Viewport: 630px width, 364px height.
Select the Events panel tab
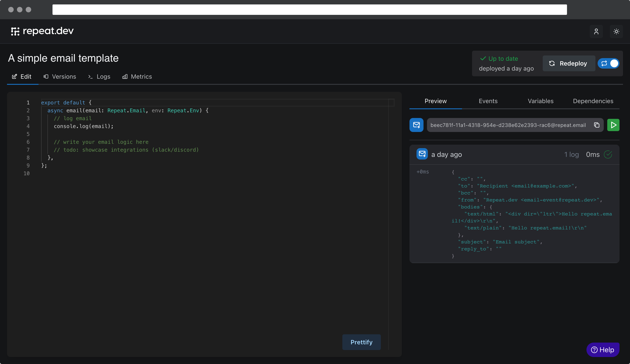pos(488,101)
